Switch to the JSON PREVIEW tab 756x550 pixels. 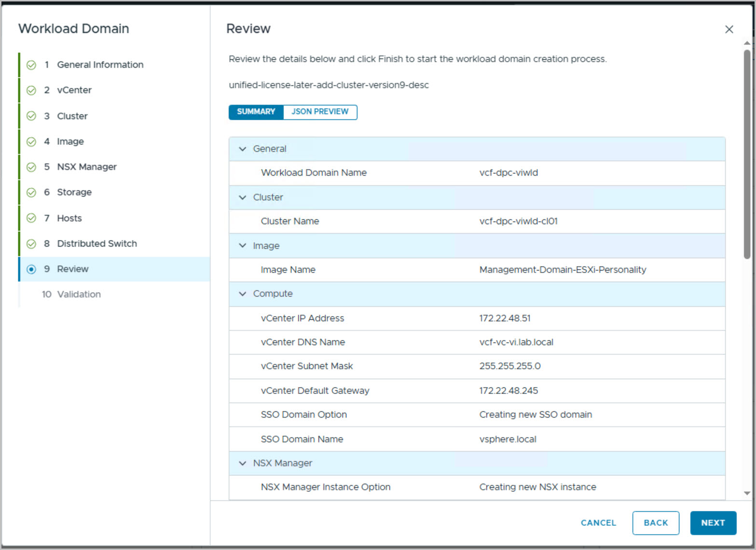coord(320,112)
